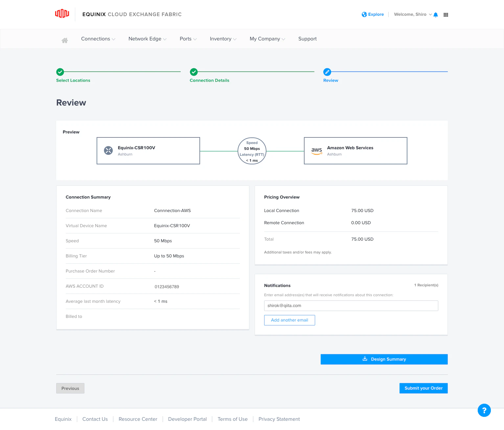504x430 pixels.
Task: Go to Select Locations step label
Action: pyautogui.click(x=73, y=81)
